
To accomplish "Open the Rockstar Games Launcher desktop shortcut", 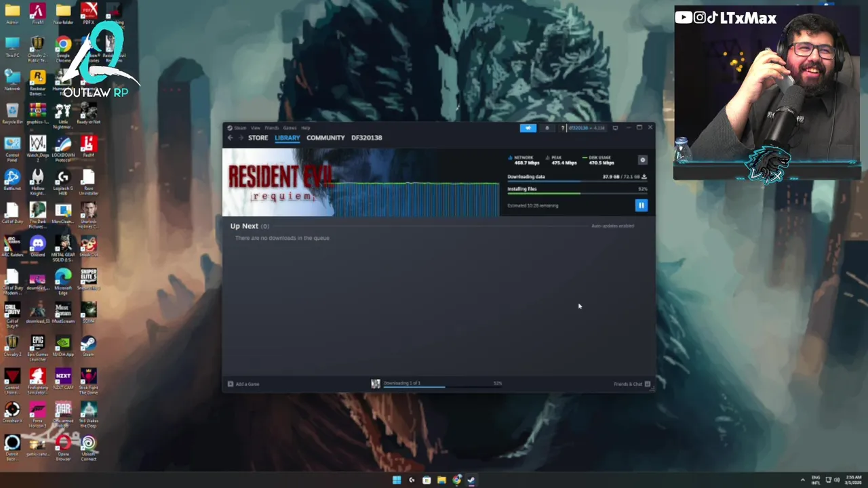I will coord(37,83).
